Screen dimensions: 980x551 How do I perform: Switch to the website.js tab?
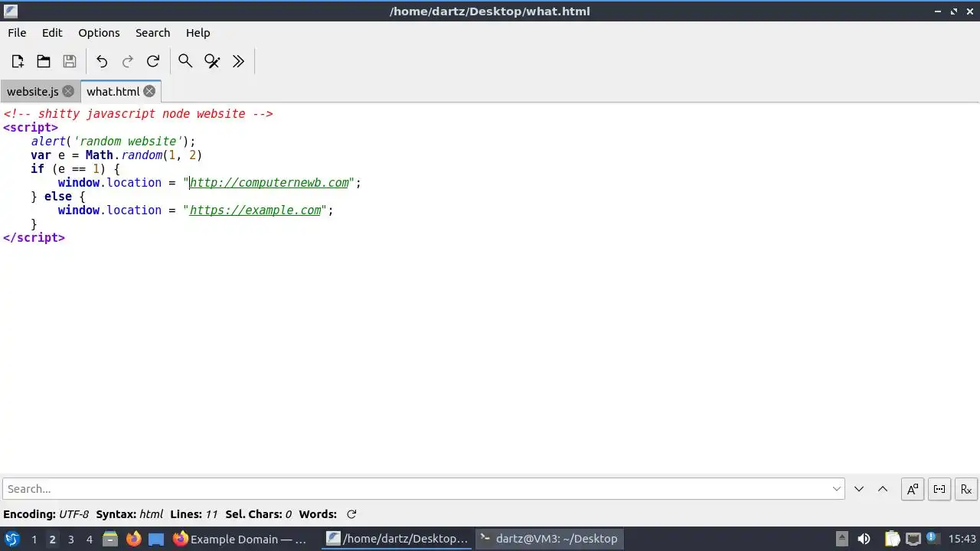pos(33,91)
